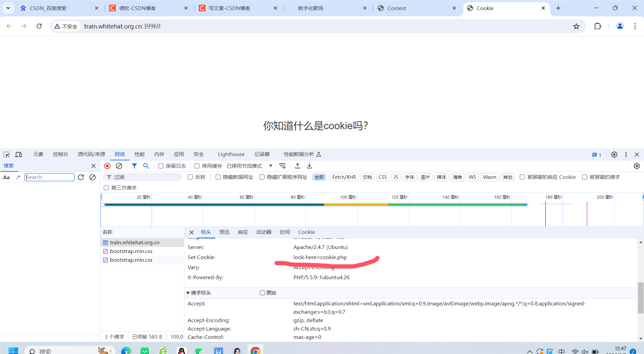
Task: Open the console messages issue badge
Action: point(597,155)
